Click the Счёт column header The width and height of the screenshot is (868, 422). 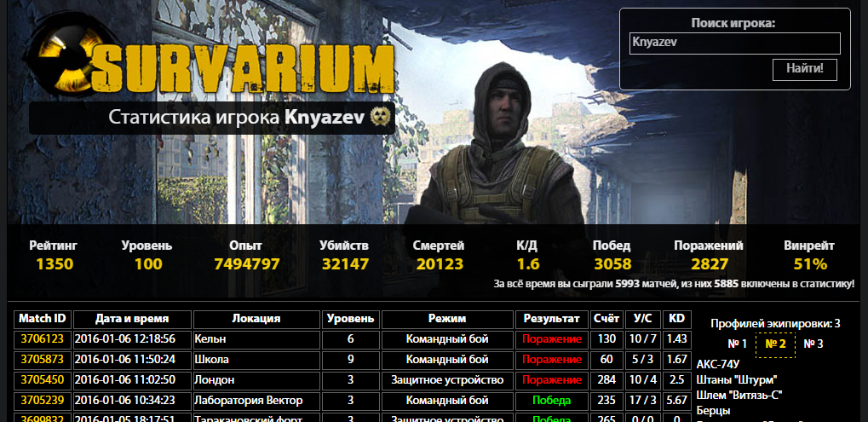(606, 319)
